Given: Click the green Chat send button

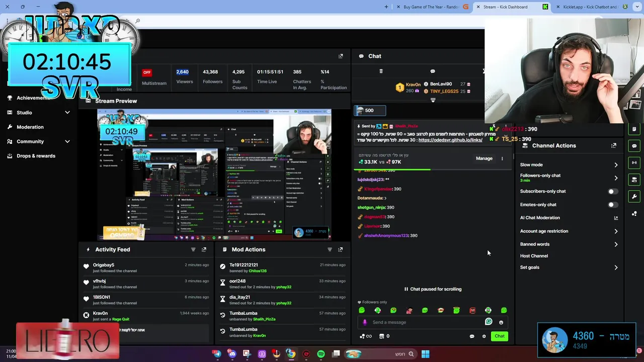Looking at the screenshot, I should tap(500, 336).
